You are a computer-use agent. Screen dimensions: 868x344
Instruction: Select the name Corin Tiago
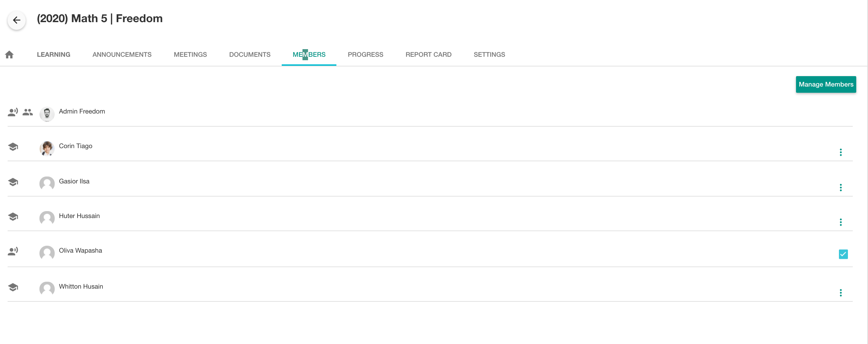coord(75,146)
